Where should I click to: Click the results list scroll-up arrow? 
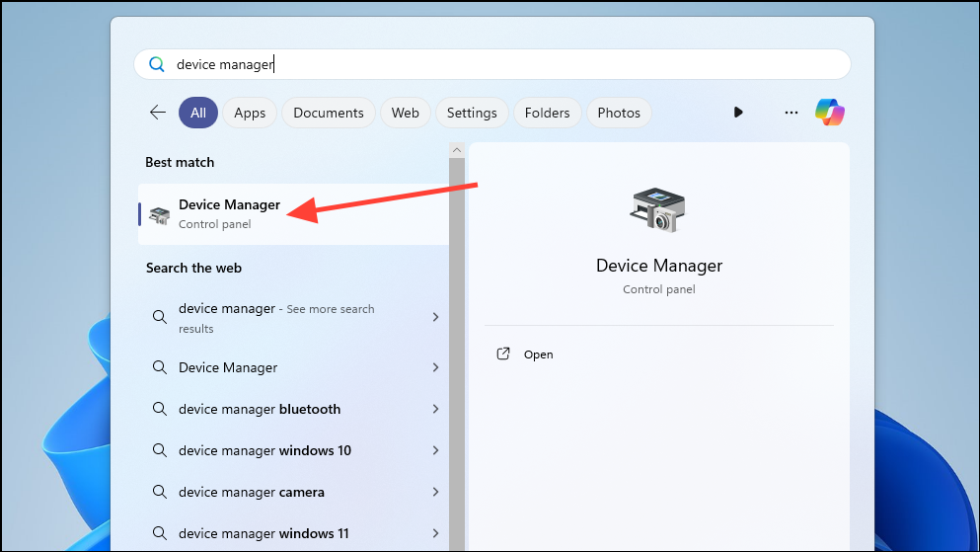point(457,150)
